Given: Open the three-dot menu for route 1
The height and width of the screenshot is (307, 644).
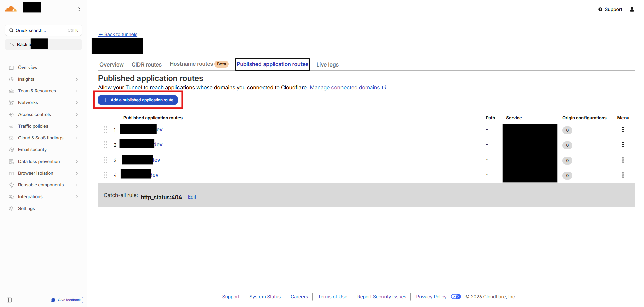Looking at the screenshot, I should [623, 130].
